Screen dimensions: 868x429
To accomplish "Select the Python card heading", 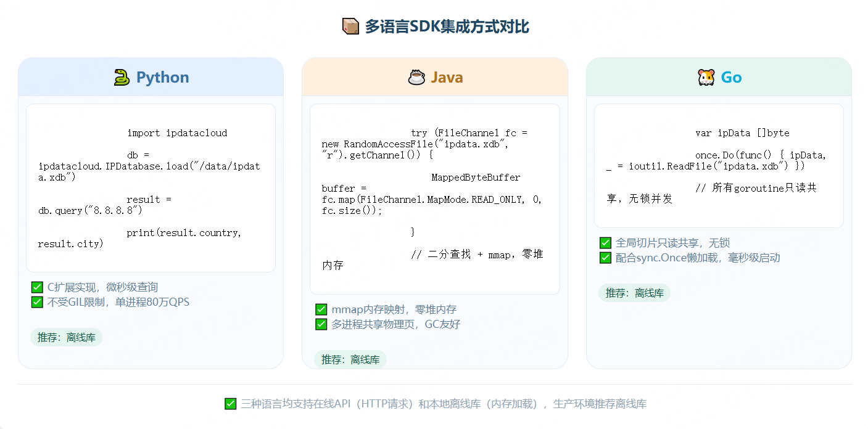I will (x=163, y=77).
